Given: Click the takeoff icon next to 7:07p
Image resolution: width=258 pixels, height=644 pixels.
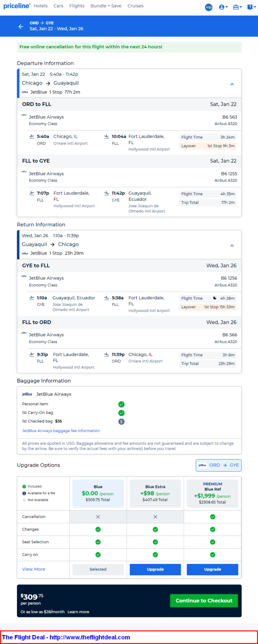Looking at the screenshot, I should point(32,193).
